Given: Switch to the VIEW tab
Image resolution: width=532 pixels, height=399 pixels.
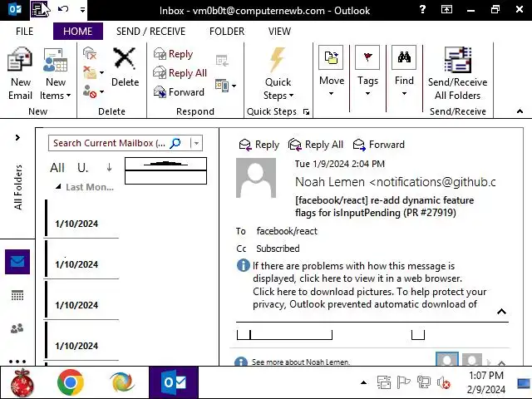Looking at the screenshot, I should 279,32.
